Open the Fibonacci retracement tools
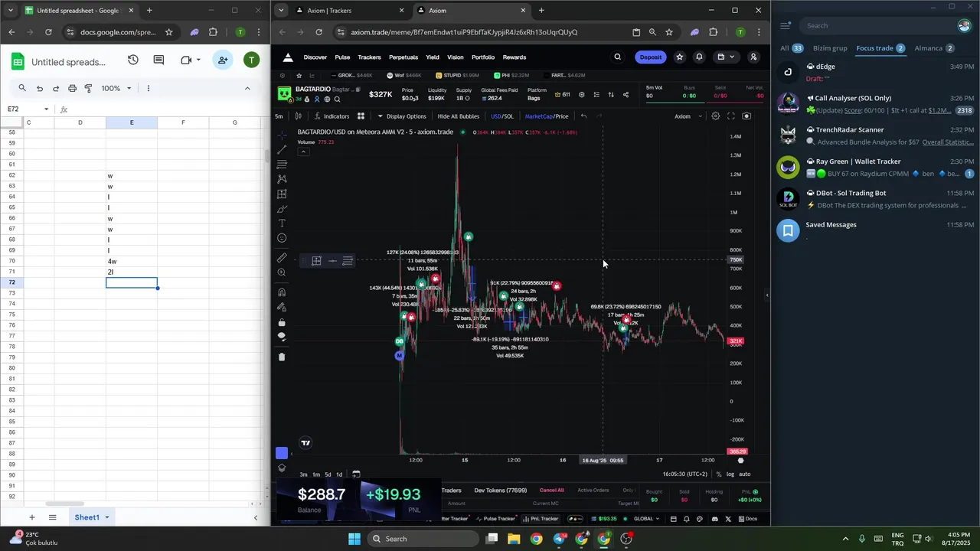This screenshot has width=980, height=551. coord(282,164)
